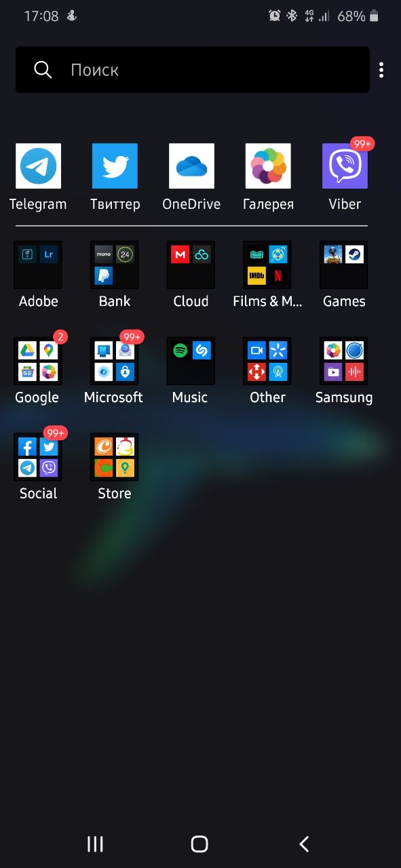
Task: Open the Google folder
Action: point(38,361)
